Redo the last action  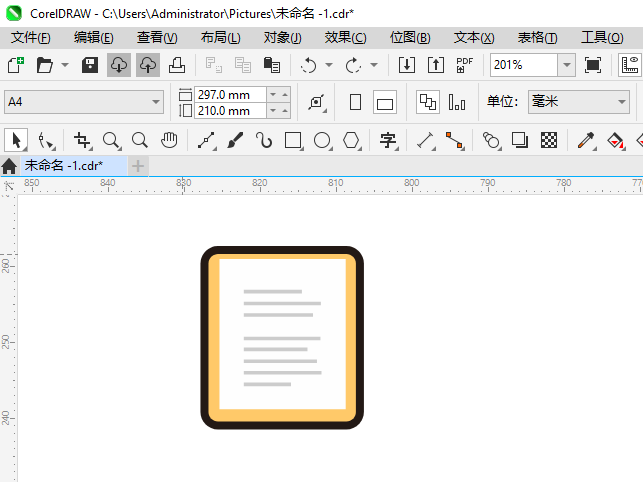coord(353,65)
